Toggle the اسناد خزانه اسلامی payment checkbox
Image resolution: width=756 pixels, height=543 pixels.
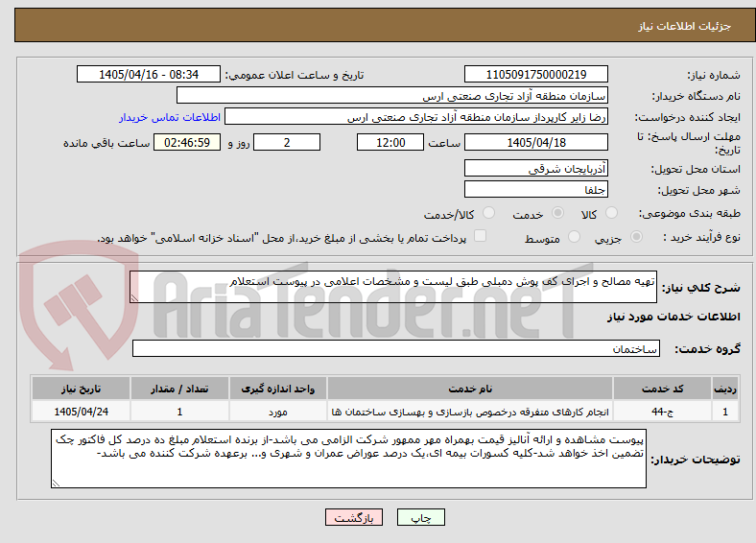tap(480, 236)
